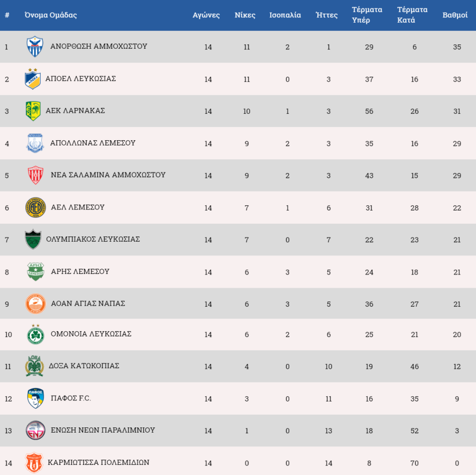Click the Olympiakos Lefkosias dark green shield
Viewport: 476px width, 475px height.
coord(33,239)
